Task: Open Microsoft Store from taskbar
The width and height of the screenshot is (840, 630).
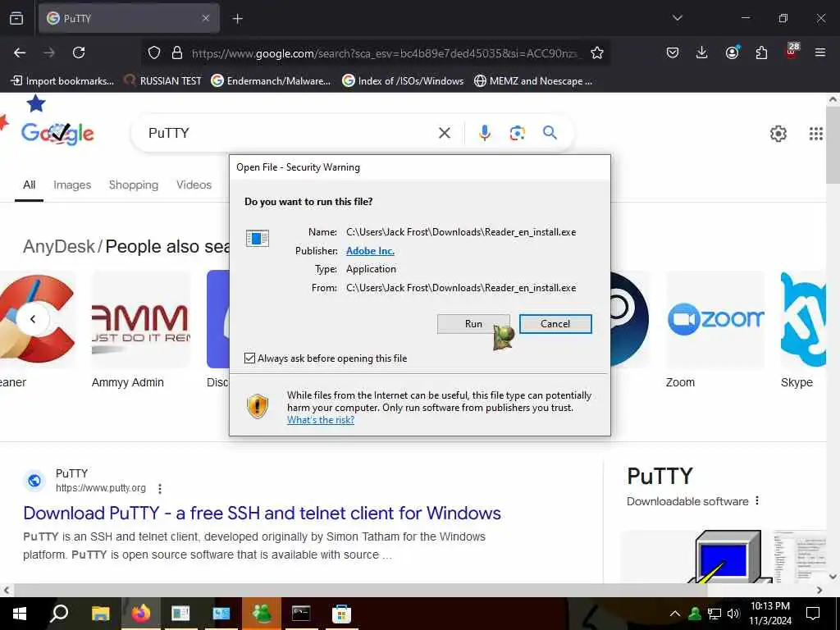Action: coord(341,614)
